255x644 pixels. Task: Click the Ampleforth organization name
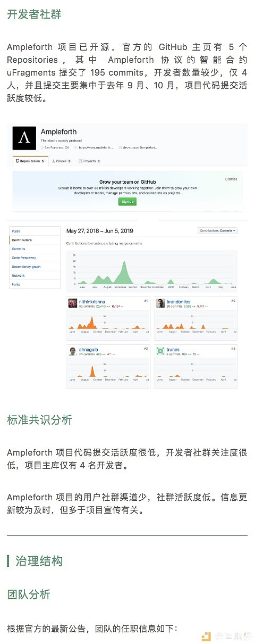tap(58, 131)
